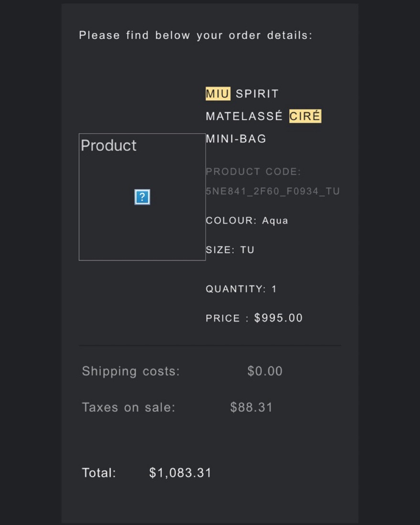Click the SIZE: TU line
Image resolution: width=420 pixels, height=525 pixels.
click(x=230, y=250)
